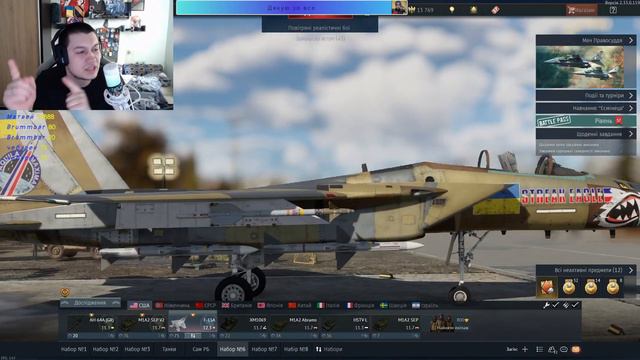Open the player avatar profile

point(399,7)
